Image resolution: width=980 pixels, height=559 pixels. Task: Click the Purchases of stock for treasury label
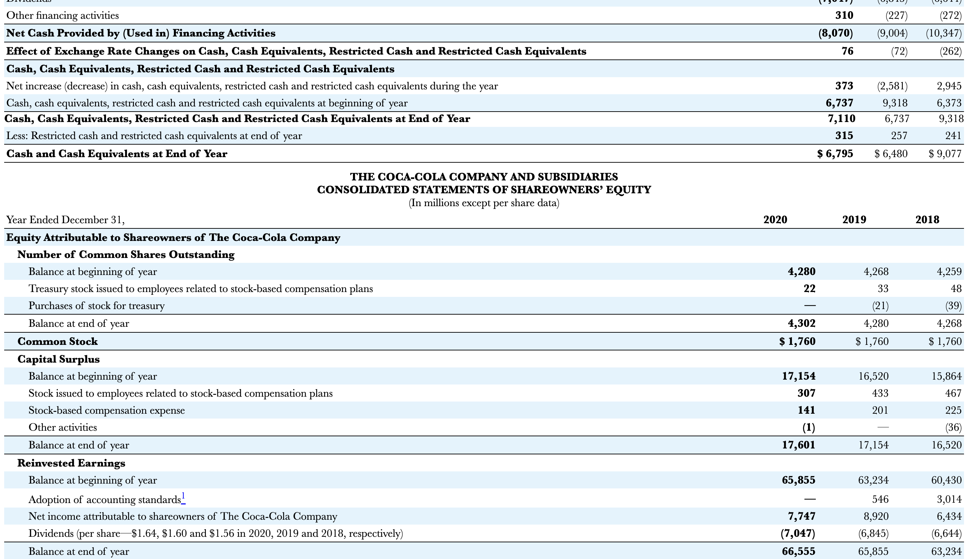[96, 306]
